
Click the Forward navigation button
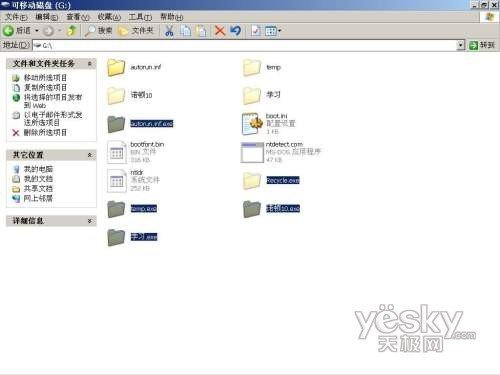pos(48,31)
